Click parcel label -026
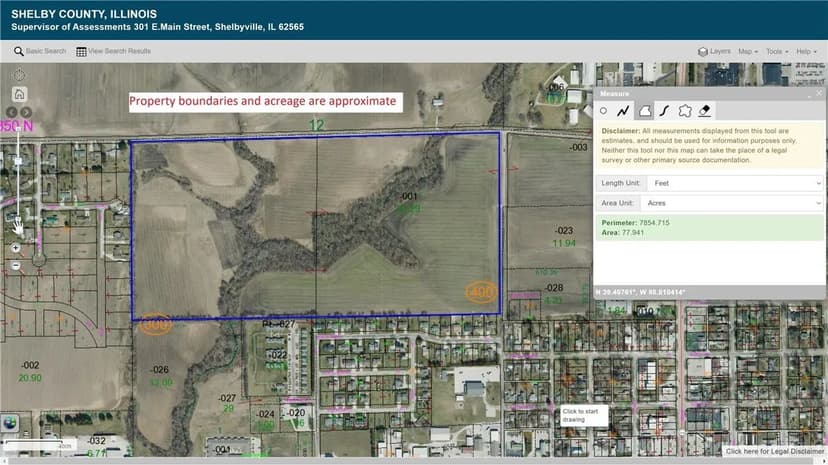Viewport: 828px width, 465px height. click(x=159, y=370)
